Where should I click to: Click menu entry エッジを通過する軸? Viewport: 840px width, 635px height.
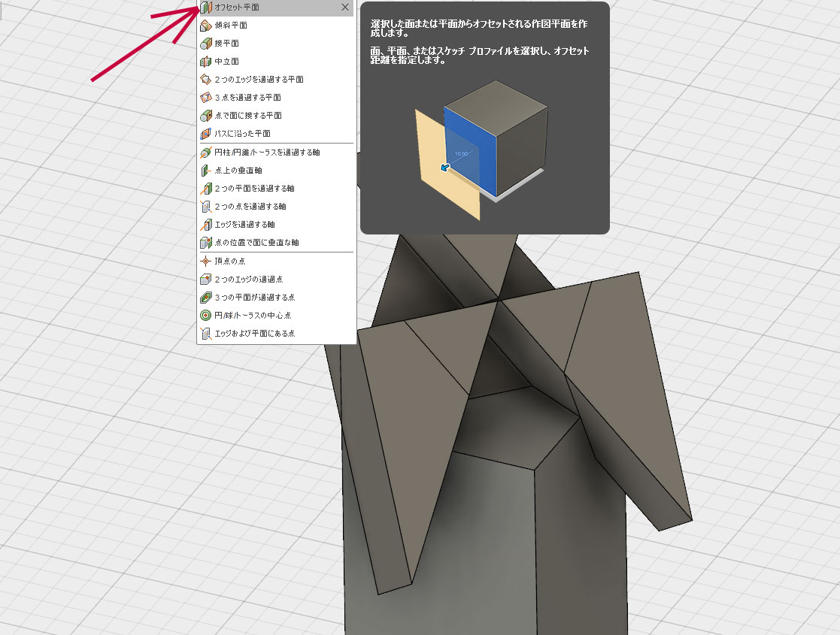(244, 225)
